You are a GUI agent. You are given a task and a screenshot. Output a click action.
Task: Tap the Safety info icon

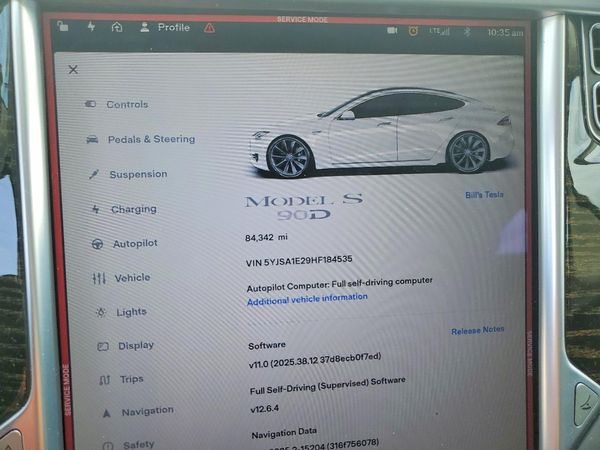coord(108,445)
